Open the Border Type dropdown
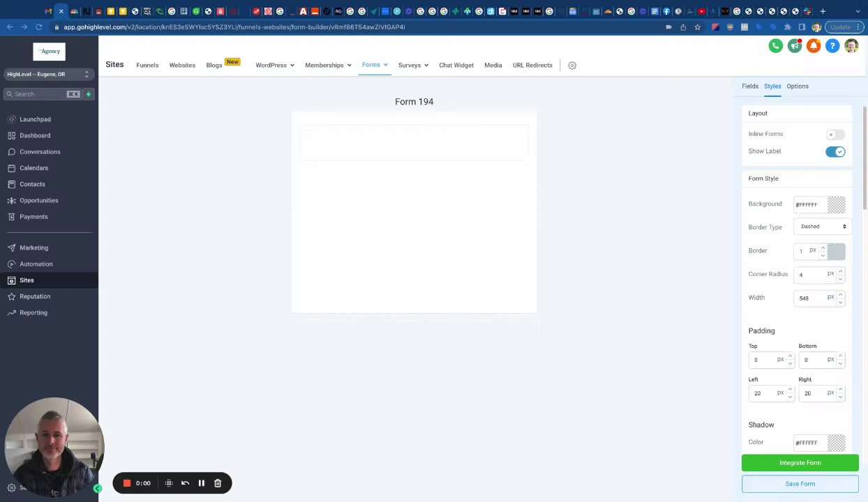The image size is (868, 502). pos(821,227)
